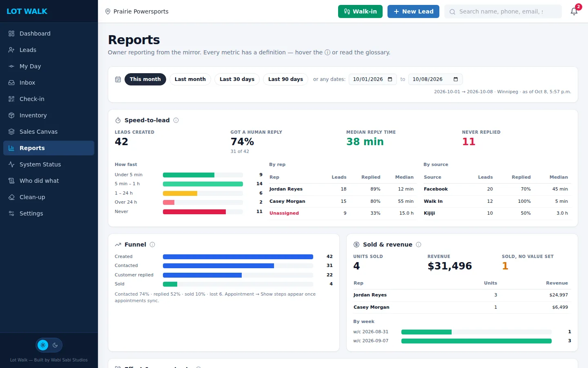The image size is (588, 368).
Task: Open end date picker calendar icon
Action: (456, 79)
